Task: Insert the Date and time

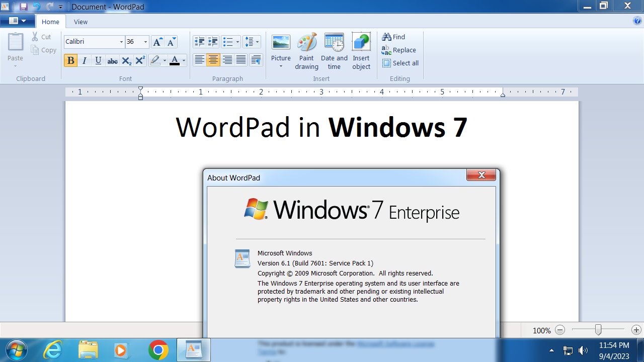Action: 334,48
